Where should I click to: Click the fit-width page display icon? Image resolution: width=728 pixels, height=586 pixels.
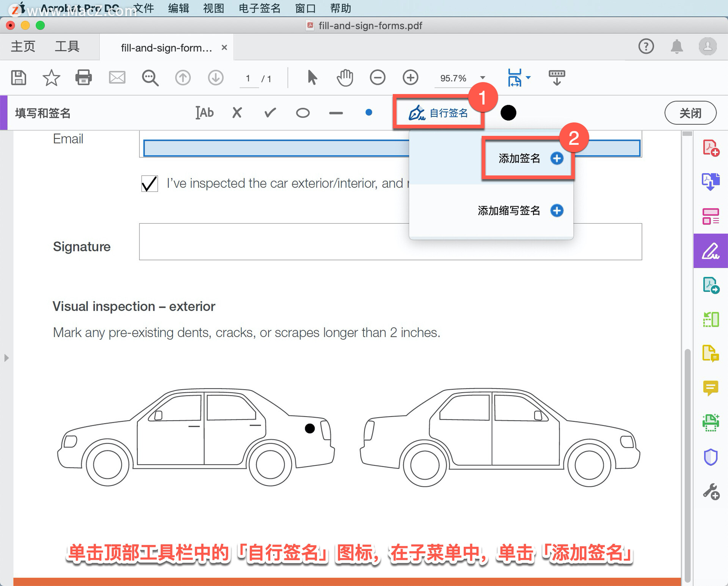coord(515,78)
